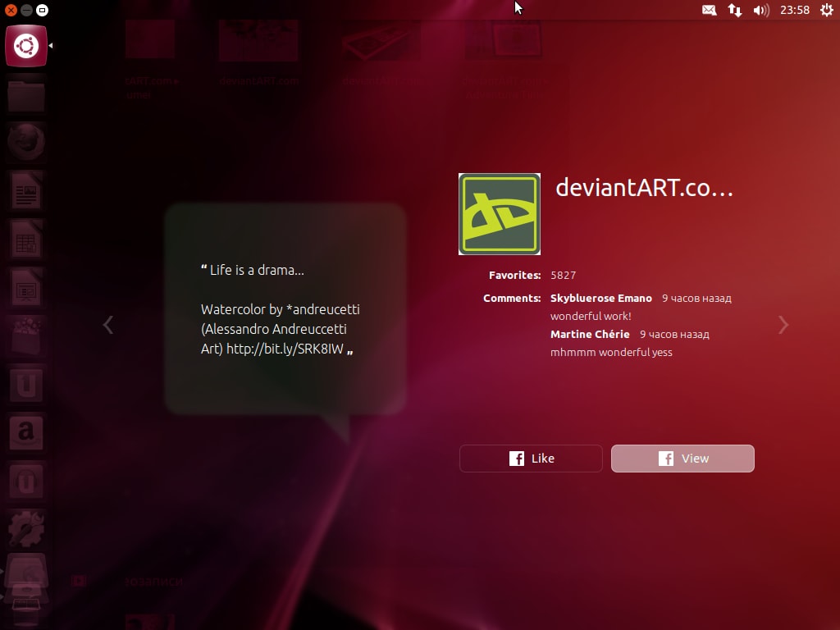Open Ubuntu One from the launcher
Screen dimensions: 840x630
click(25, 384)
